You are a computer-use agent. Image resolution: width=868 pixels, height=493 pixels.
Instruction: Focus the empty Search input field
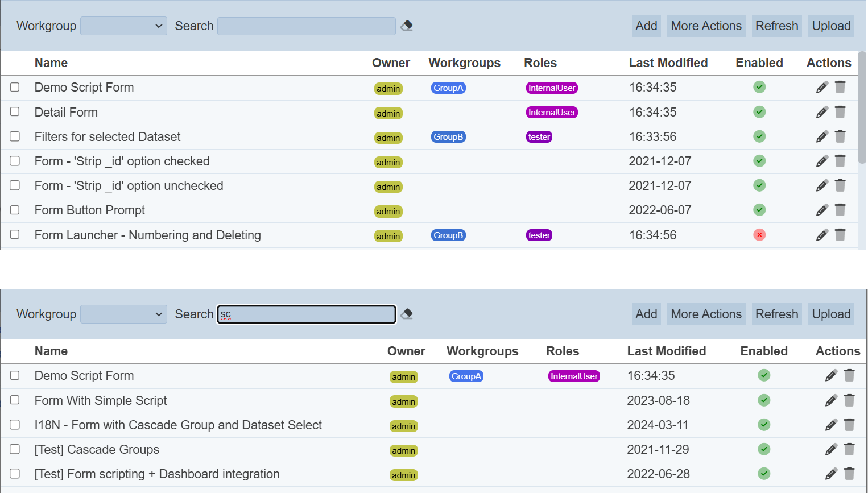(306, 26)
